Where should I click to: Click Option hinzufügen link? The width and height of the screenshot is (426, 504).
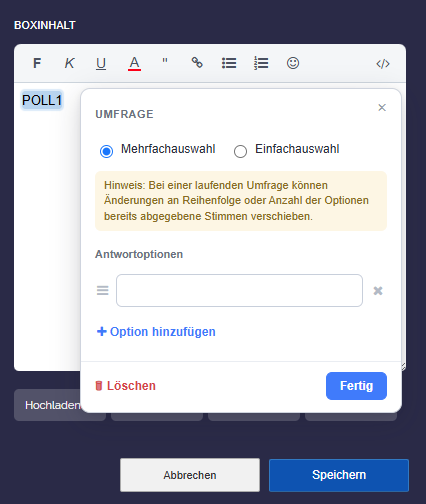(156, 332)
